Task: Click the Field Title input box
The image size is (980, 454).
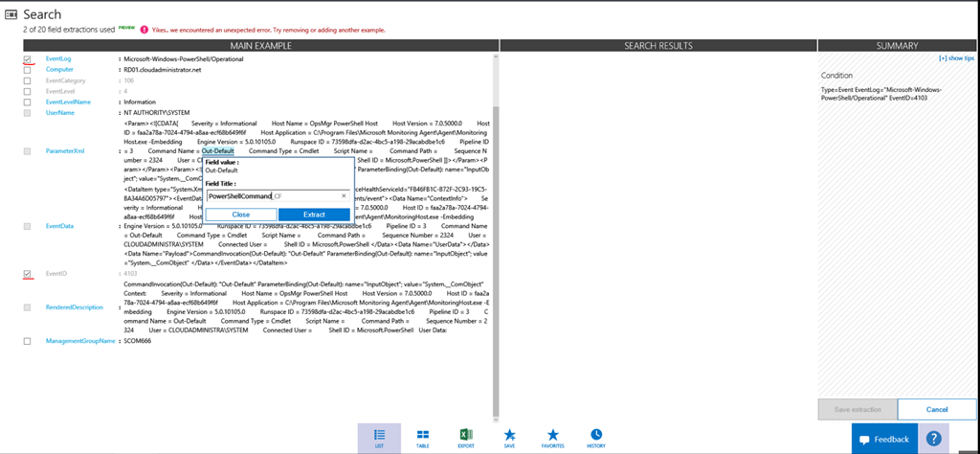Action: tap(272, 195)
